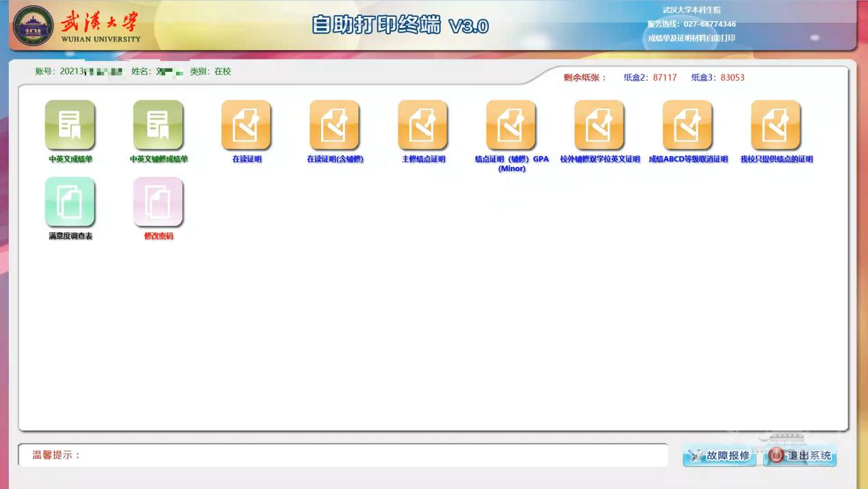Open the 中英文辅修成绩单 minor transcript icon
The width and height of the screenshot is (868, 489).
pyautogui.click(x=158, y=125)
